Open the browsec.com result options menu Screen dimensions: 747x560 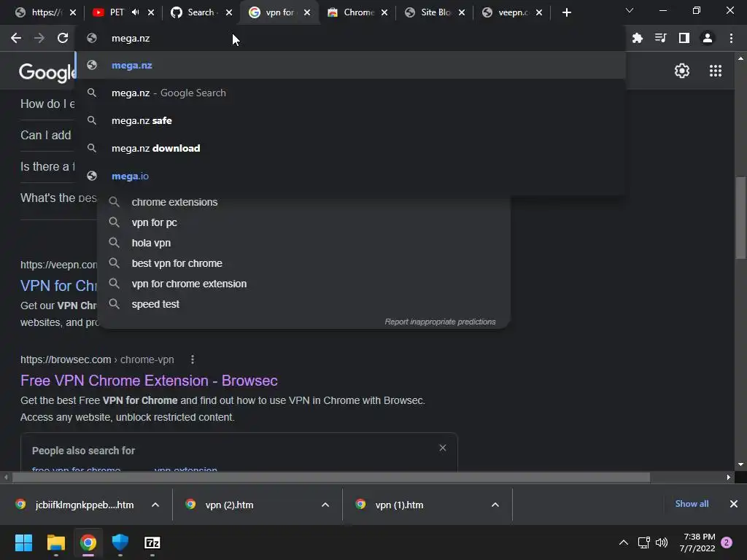click(x=193, y=359)
